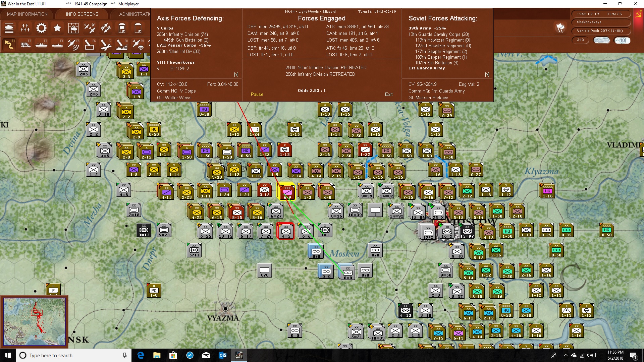Click 256th Infantry Division (74) entry
The image size is (644, 362).
[x=182, y=34]
